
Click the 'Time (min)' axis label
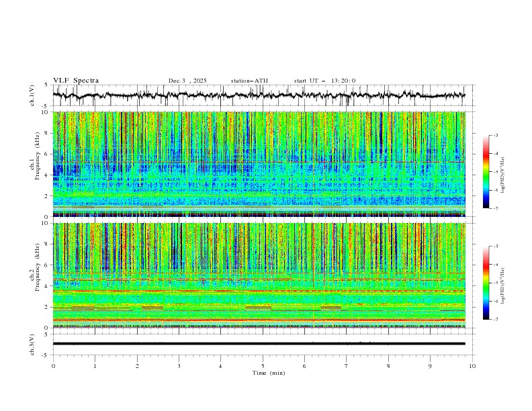coord(269,373)
